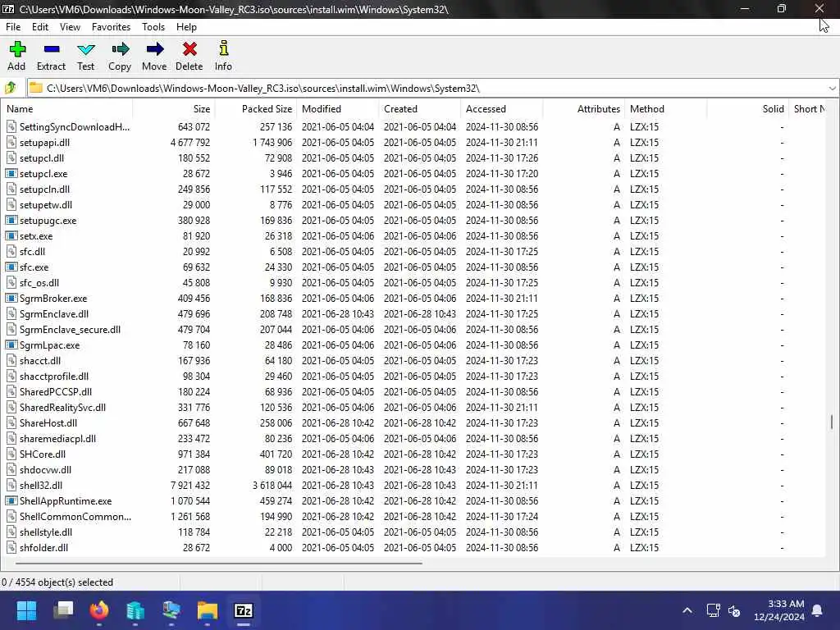This screenshot has height=630, width=840.
Task: Click the Add toolbar icon
Action: (x=17, y=49)
